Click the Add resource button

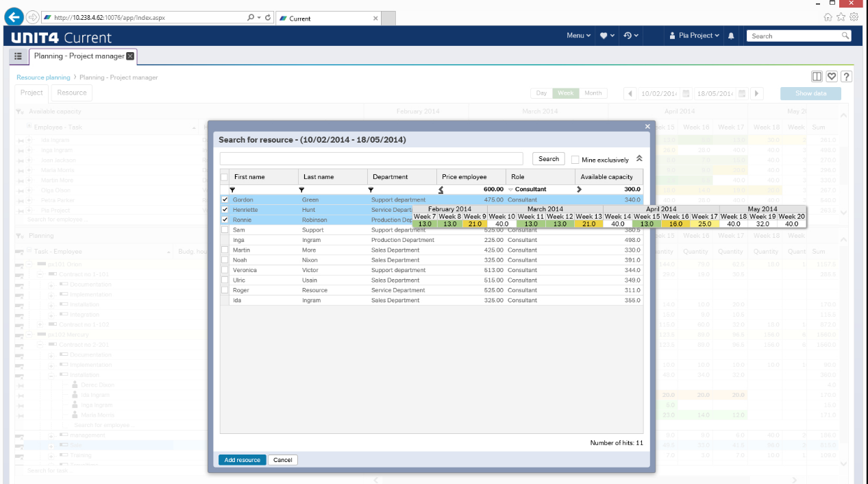pos(242,460)
